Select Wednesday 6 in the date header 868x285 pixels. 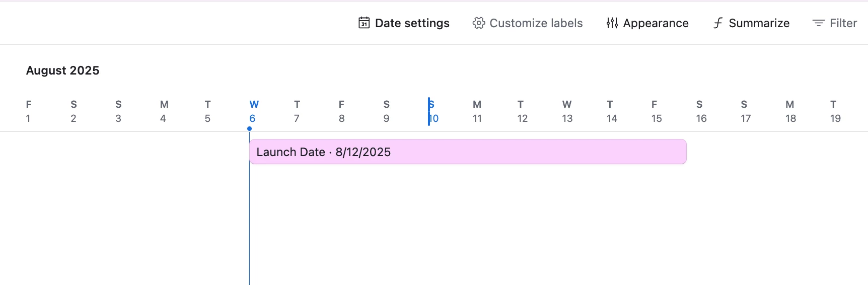[x=254, y=111]
